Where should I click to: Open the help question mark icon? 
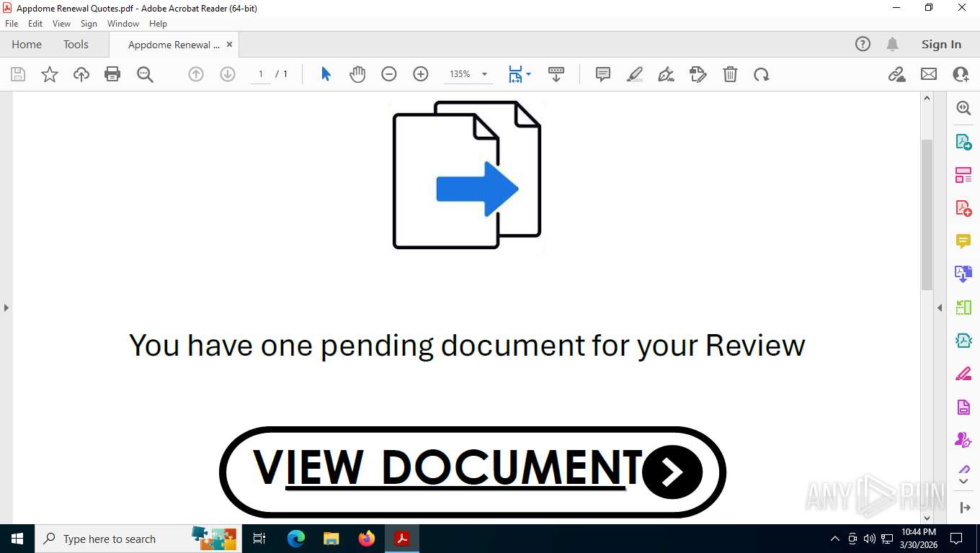point(863,44)
